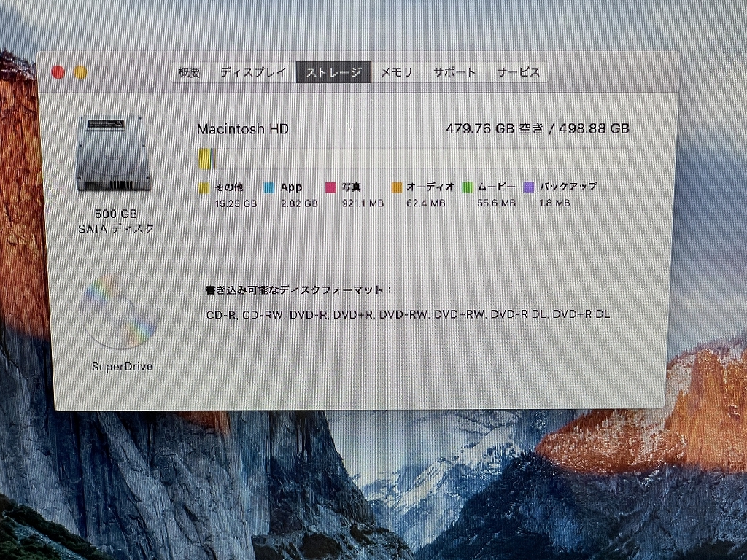Click the 55.6 MB value under ムービー

point(496,203)
